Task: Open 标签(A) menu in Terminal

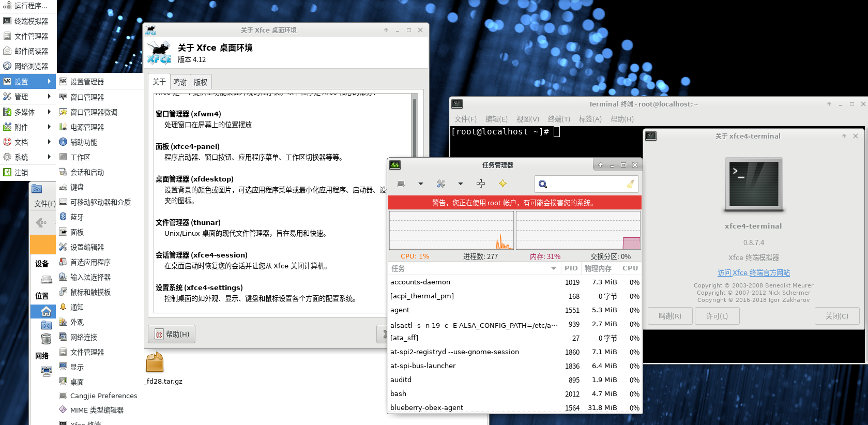Action: 590,119
